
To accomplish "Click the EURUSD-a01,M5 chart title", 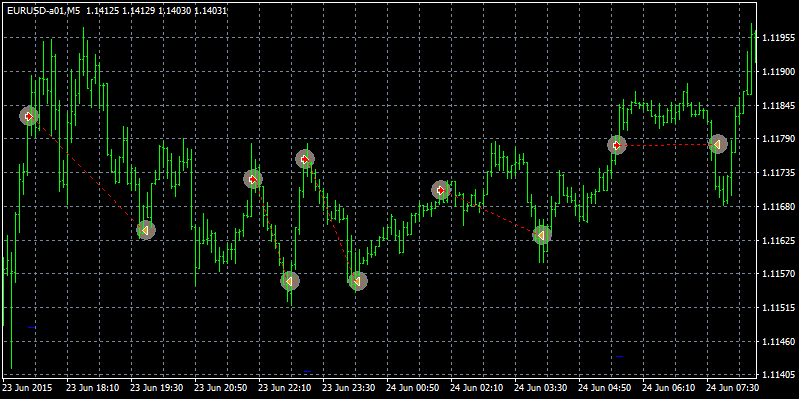I will coord(44,10).
